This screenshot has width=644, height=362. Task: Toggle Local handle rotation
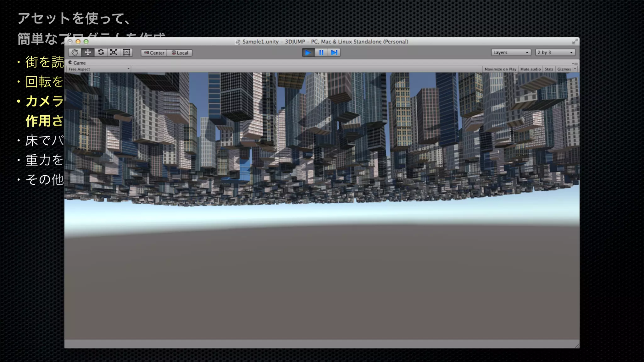point(180,53)
